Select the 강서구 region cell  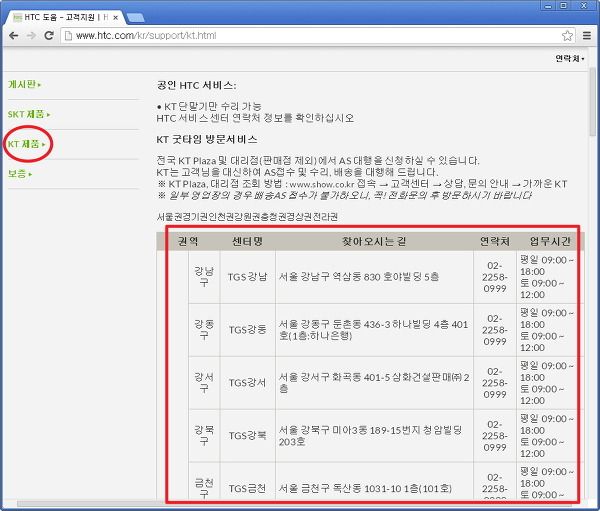pyautogui.click(x=204, y=383)
